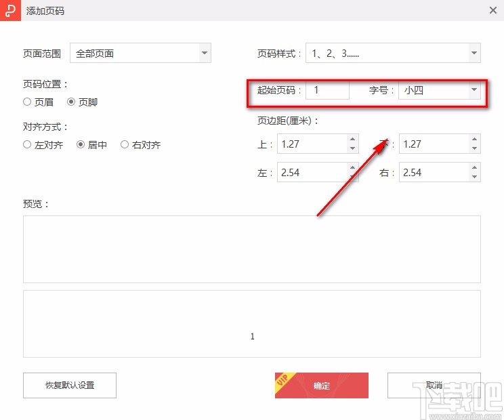Click the 取消 button
Viewport: 504px width, 420px height.
[434, 385]
